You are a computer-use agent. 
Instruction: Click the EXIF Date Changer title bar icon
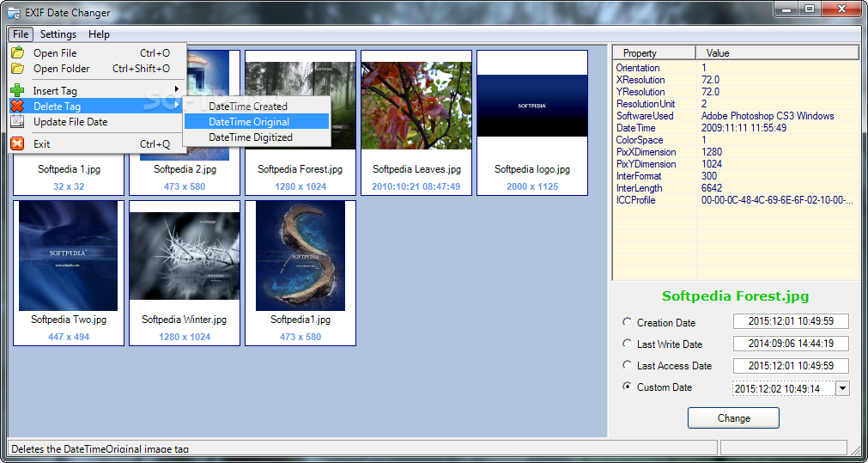pyautogui.click(x=13, y=12)
